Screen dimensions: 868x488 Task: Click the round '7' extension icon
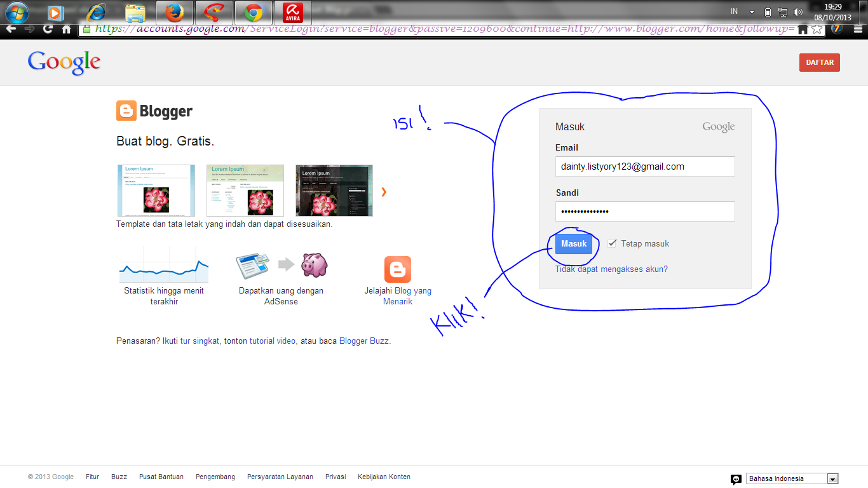[837, 29]
